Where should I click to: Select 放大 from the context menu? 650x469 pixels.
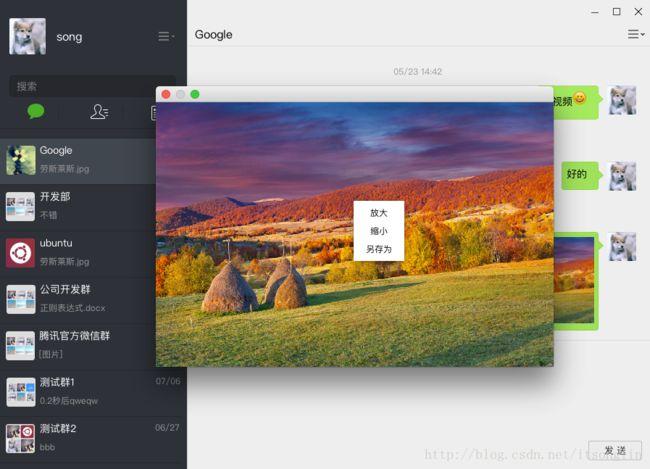click(378, 213)
